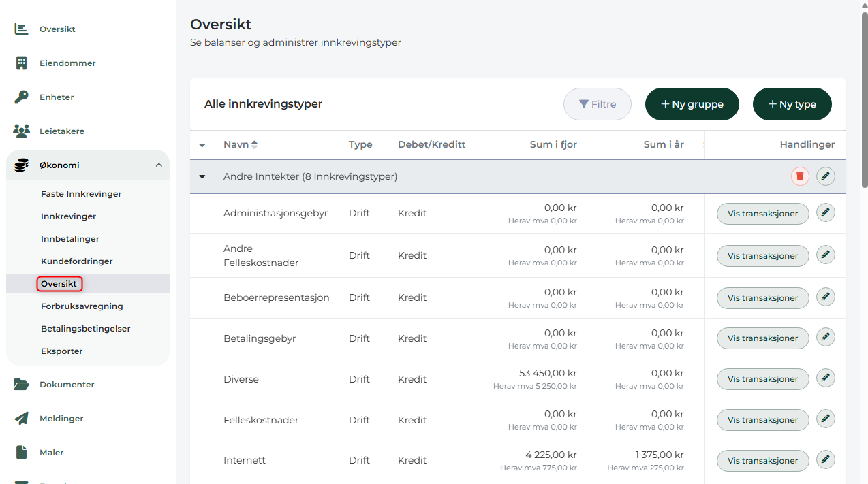Open Faste Innkrevinger submenu item
This screenshot has height=484, width=868.
[81, 194]
